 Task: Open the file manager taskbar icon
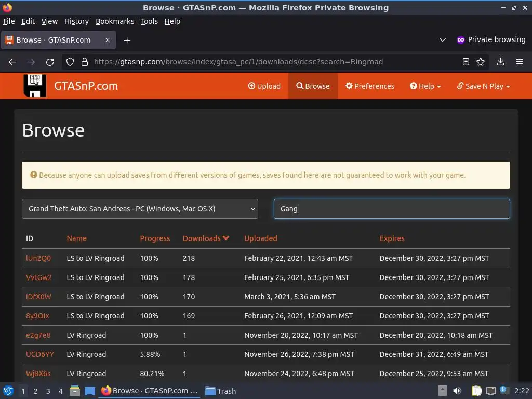75,391
